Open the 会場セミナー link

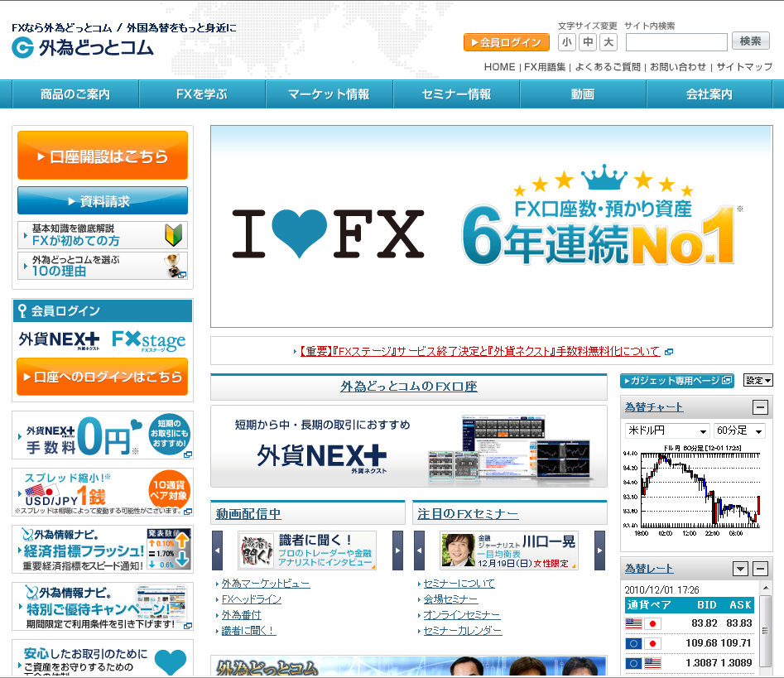coord(450,599)
